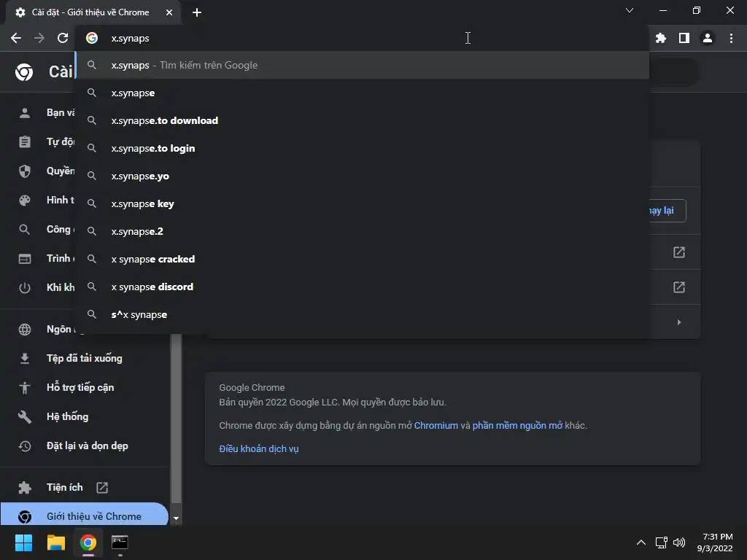Choose the x synapse discord suggestion
This screenshot has width=747, height=560.
coord(362,287)
